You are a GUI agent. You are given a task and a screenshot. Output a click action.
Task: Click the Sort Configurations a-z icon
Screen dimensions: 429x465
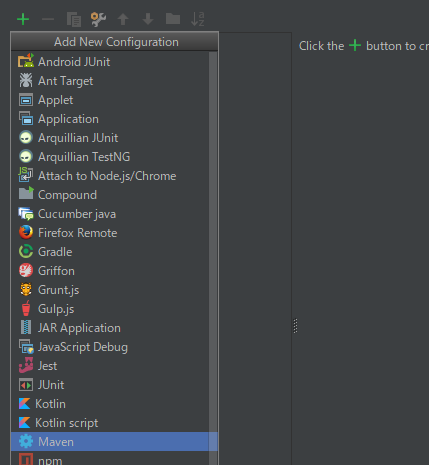point(198,19)
